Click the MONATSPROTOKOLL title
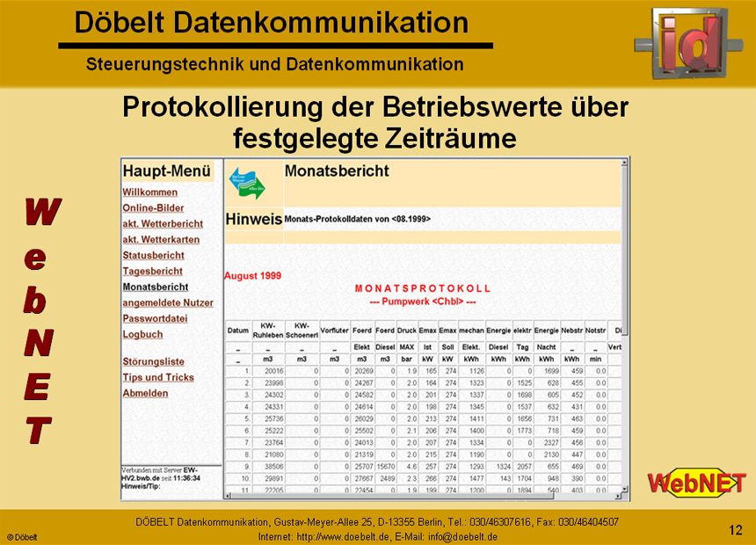Image resolution: width=756 pixels, height=545 pixels. 422,288
